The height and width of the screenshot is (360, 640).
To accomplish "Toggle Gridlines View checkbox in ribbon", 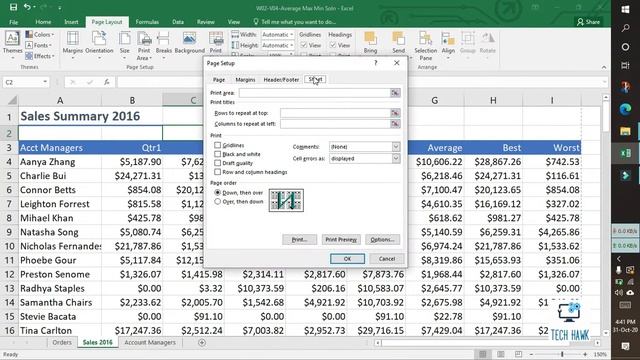I will (303, 45).
